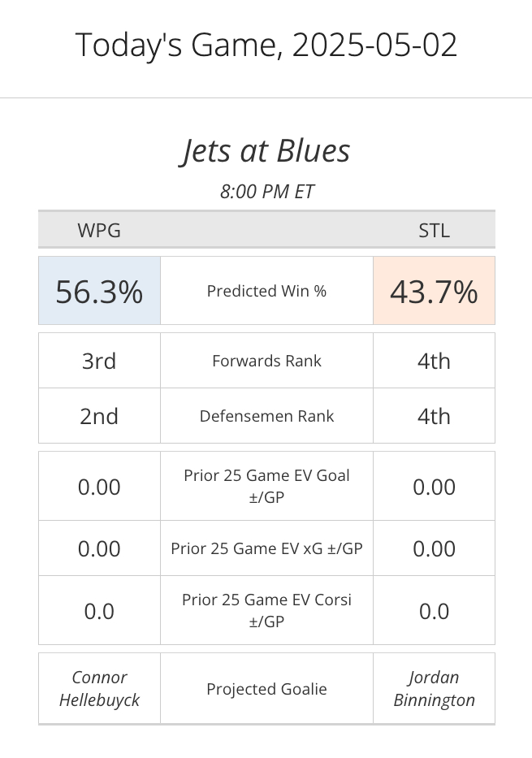Click WPG forwards rank 3rd value
The width and height of the screenshot is (532, 758).
pos(99,361)
